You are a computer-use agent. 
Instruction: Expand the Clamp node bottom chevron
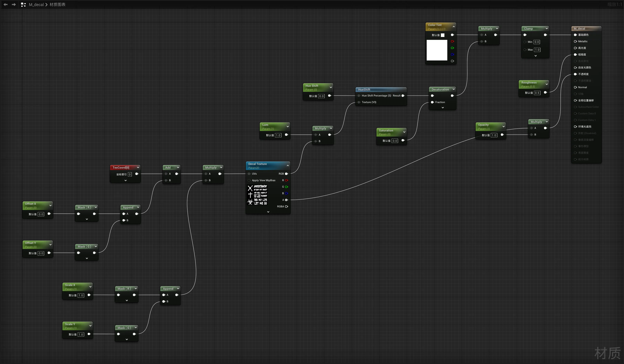click(x=536, y=56)
